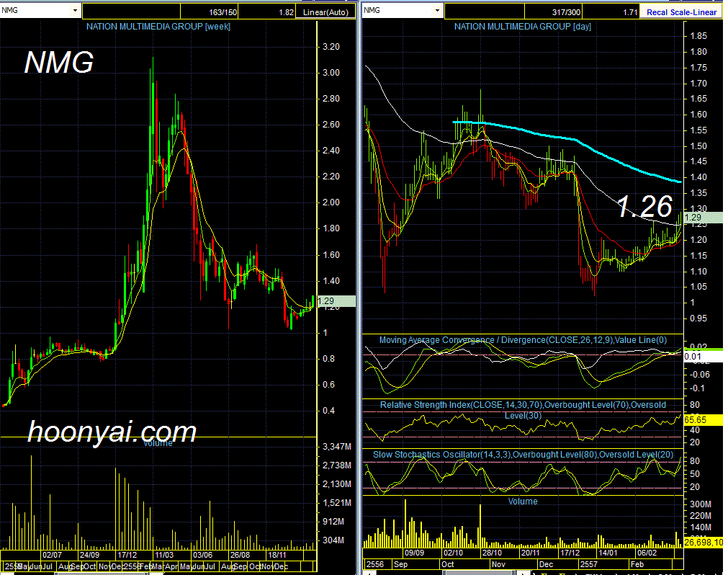This screenshot has height=575, width=728.
Task: Click the 1.82 value field
Action: click(267, 12)
